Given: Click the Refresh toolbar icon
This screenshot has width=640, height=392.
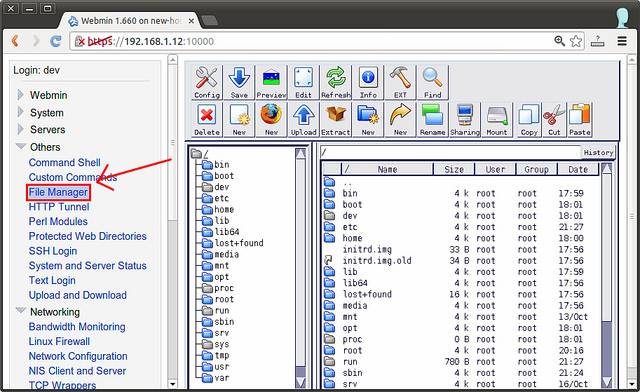Looking at the screenshot, I should [x=336, y=82].
